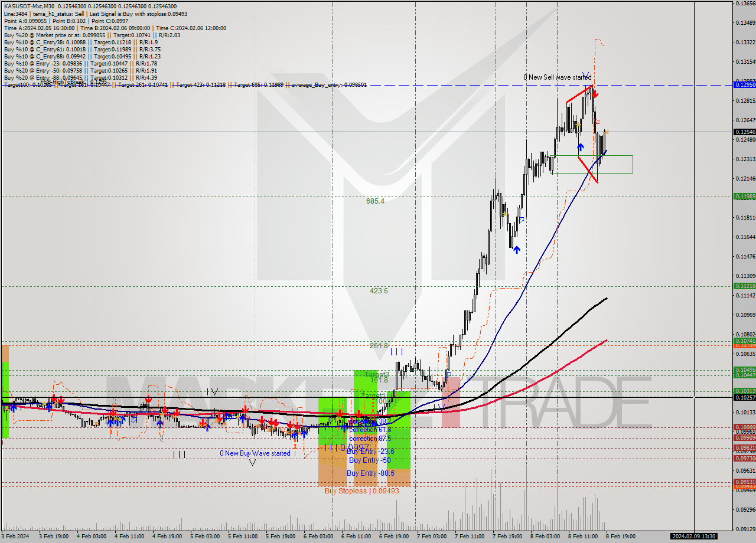Click the green 0.10312 price tag

(744, 391)
